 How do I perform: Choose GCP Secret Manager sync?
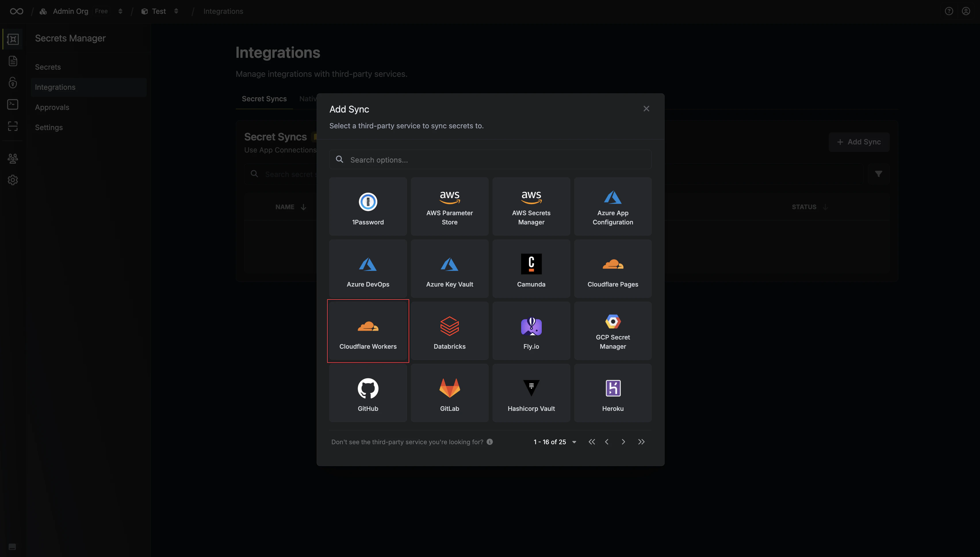coord(613,331)
